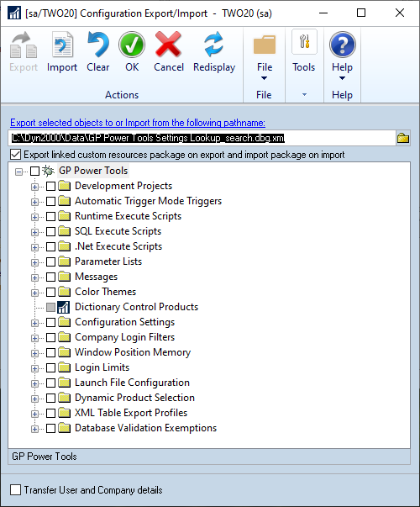Viewport: 420px width, 507px height.
Task: Uncheck Export linked custom resources package option
Action: coord(15,155)
